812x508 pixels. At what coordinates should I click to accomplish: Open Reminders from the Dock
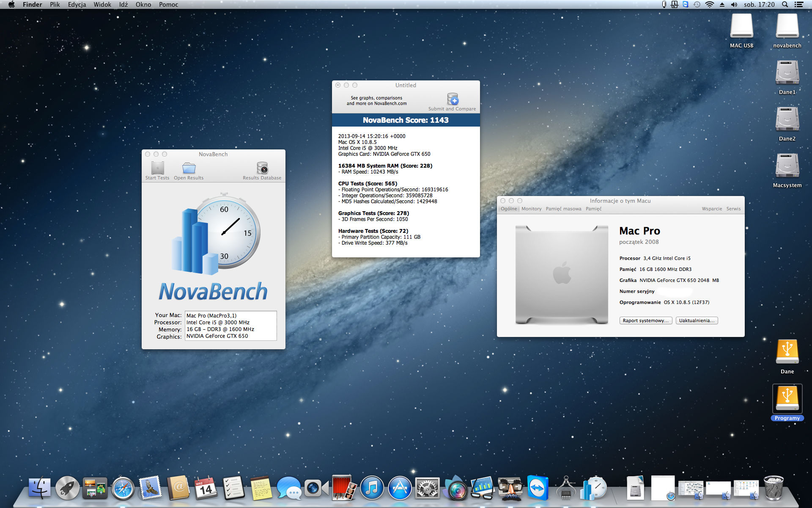(233, 488)
